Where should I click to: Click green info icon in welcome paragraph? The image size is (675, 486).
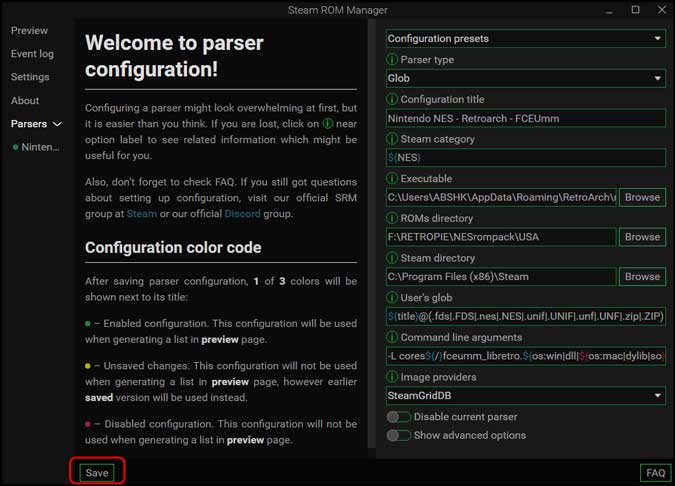[328, 124]
